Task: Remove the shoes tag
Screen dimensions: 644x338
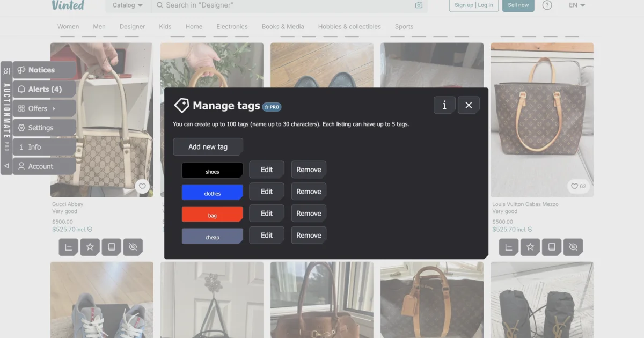Action: click(309, 170)
